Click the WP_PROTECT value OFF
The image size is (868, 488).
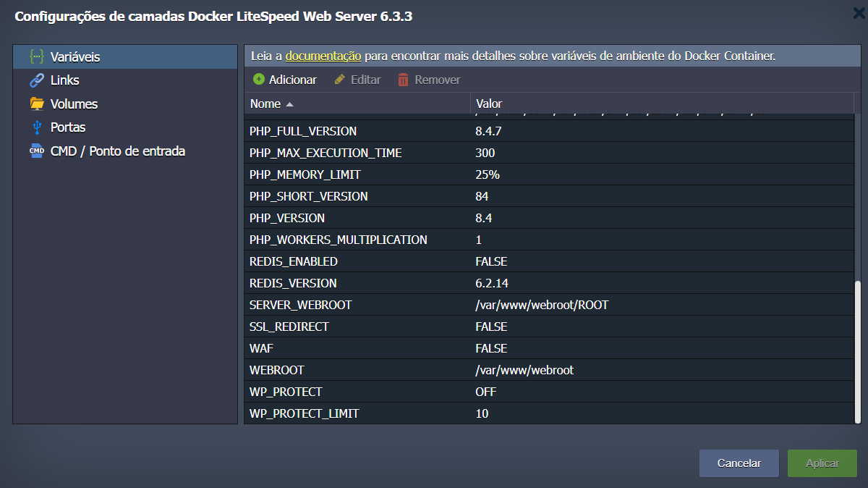coord(486,392)
